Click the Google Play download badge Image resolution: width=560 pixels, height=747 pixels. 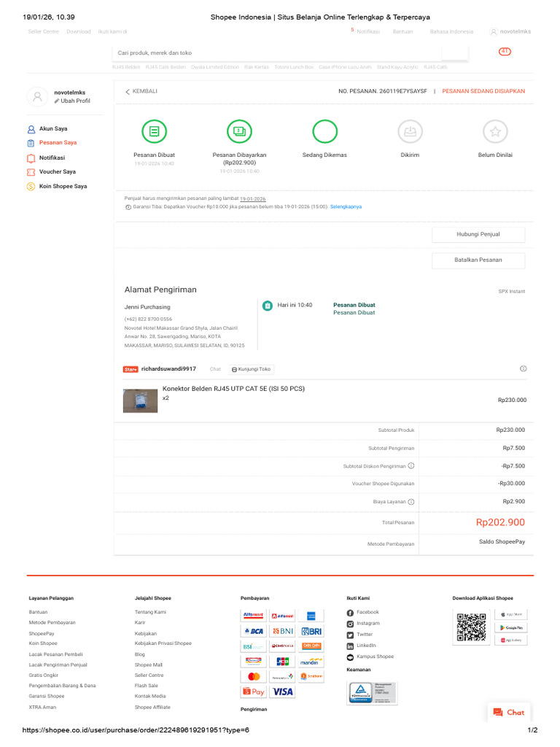[511, 627]
